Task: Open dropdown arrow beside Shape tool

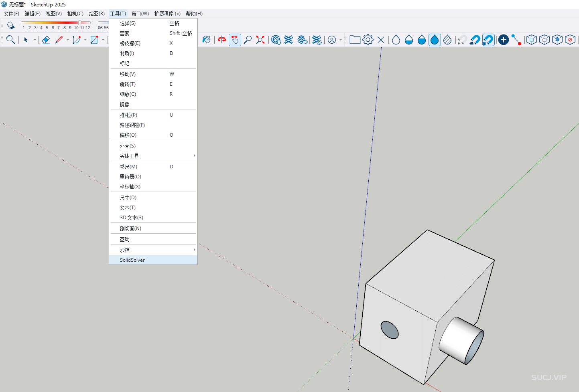Action: tap(103, 40)
